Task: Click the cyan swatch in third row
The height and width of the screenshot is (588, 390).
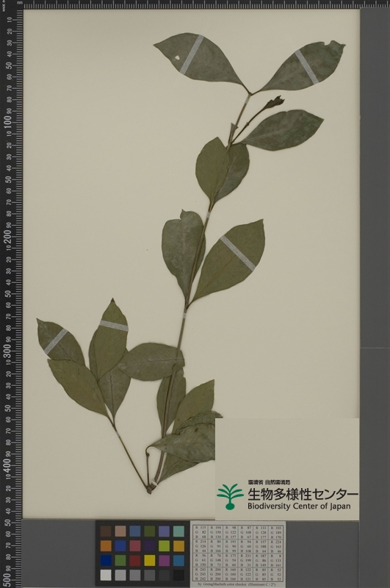Action: tap(178, 560)
